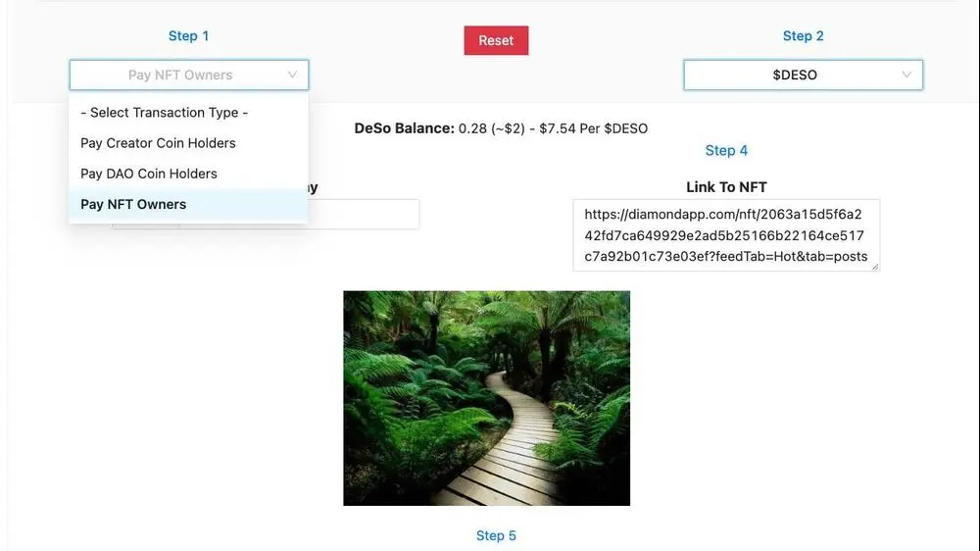Click the Step 5 heading
Image resolution: width=980 pixels, height=551 pixels.
(x=496, y=535)
